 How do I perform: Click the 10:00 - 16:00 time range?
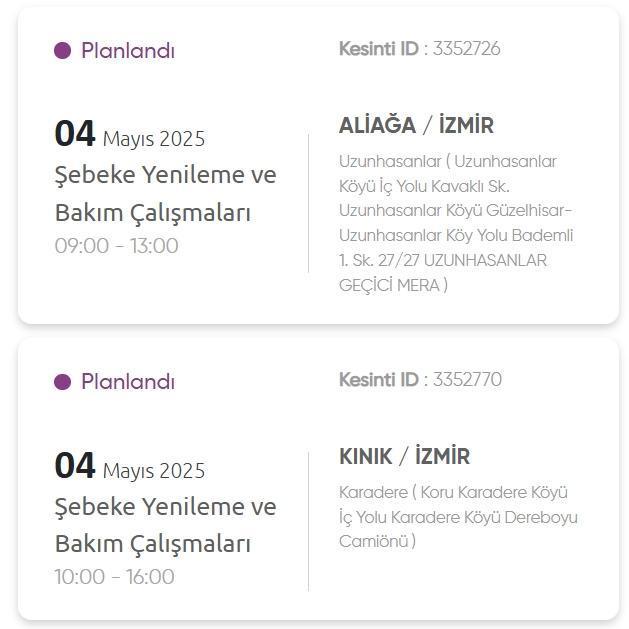115,577
